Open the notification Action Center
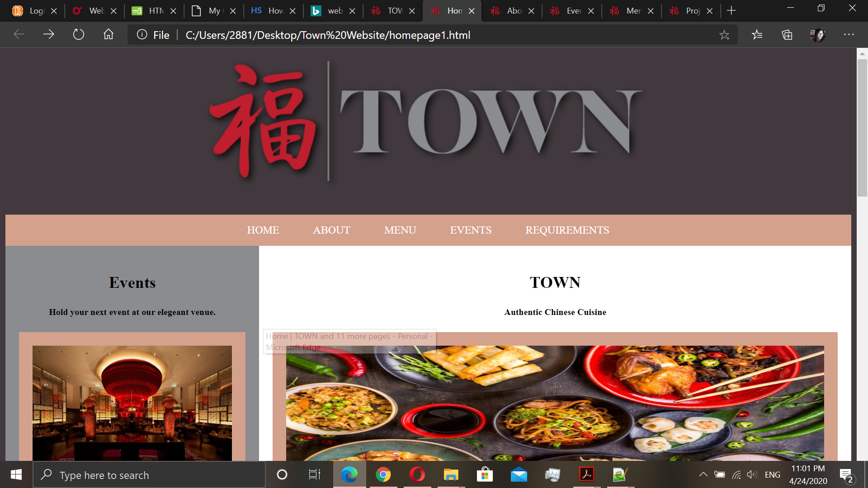Screen dimensions: 868x488 [846, 475]
